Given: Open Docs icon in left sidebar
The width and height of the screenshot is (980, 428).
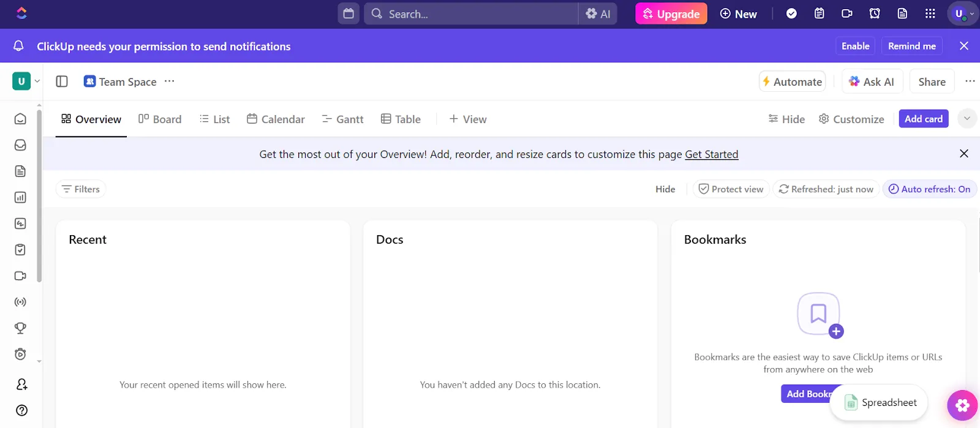Looking at the screenshot, I should 20,171.
